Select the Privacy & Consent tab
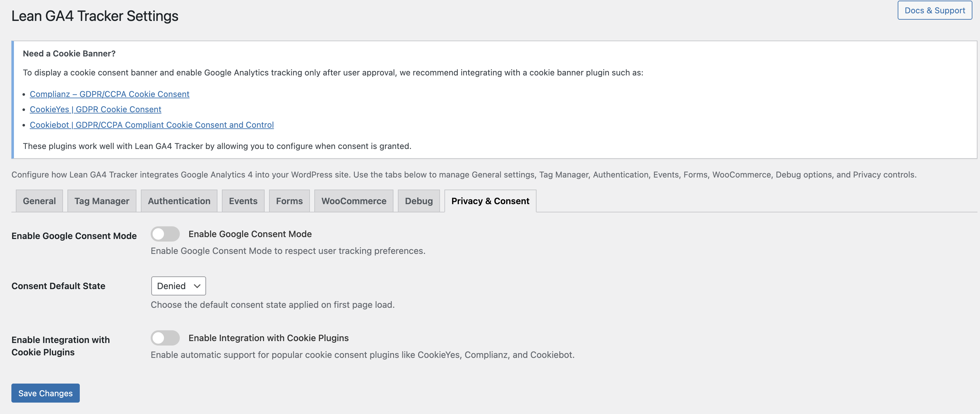Image resolution: width=980 pixels, height=414 pixels. tap(490, 201)
